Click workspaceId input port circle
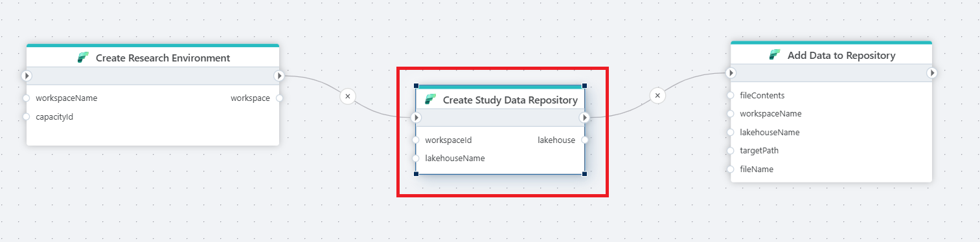This screenshot has width=980, height=242. coord(416,140)
